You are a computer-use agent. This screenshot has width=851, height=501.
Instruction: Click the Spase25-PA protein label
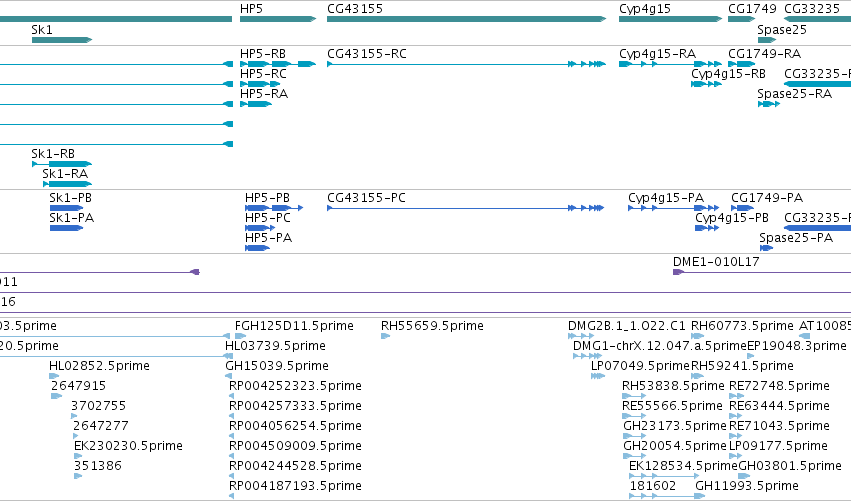pyautogui.click(x=796, y=238)
